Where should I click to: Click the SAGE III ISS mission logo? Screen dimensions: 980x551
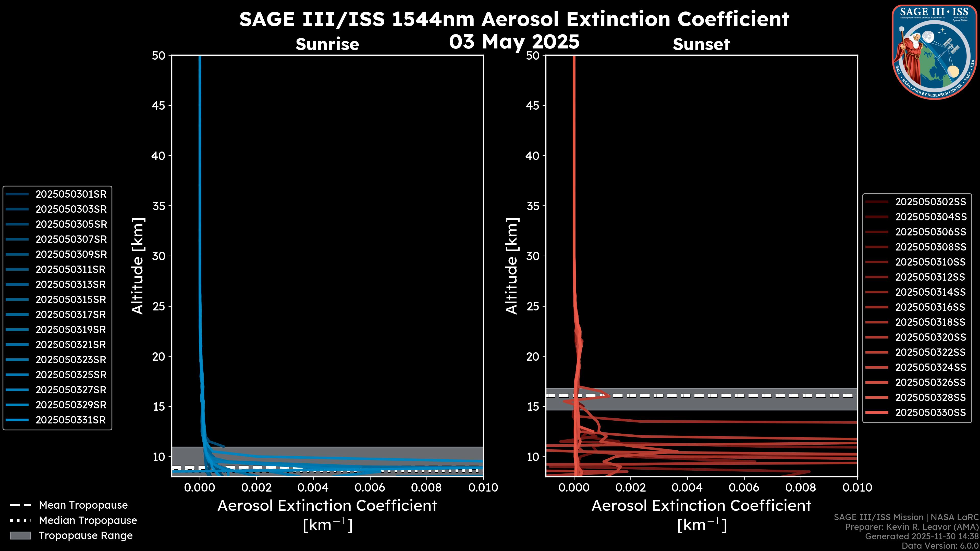(x=934, y=52)
